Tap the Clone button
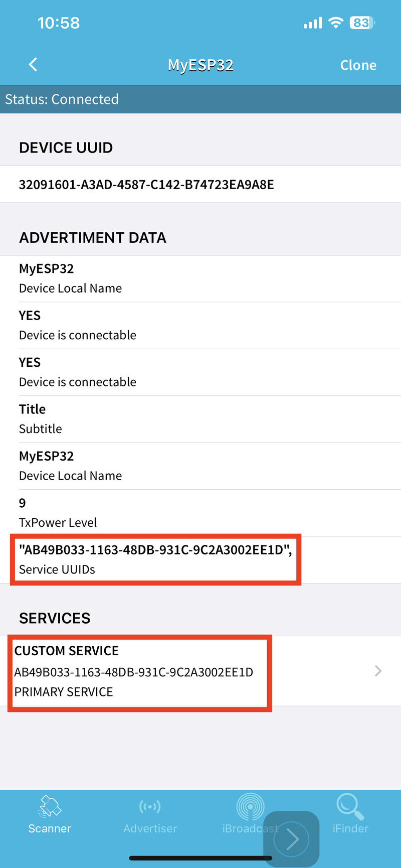401x868 pixels. (x=358, y=64)
